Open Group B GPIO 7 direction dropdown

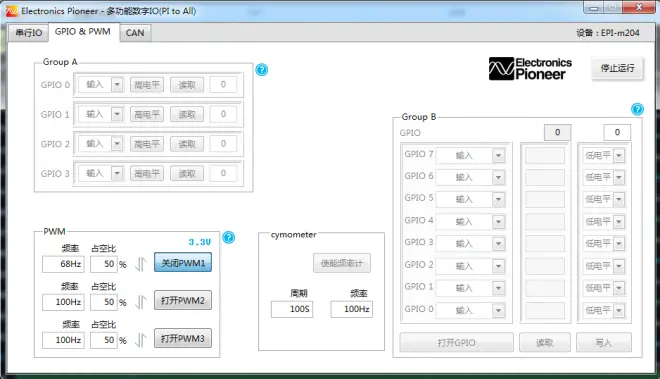point(498,155)
